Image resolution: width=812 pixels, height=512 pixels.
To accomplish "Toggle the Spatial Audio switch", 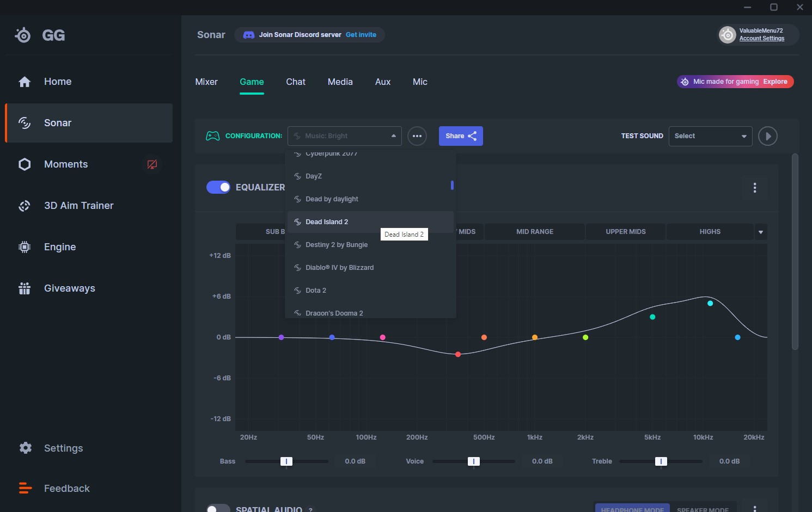I will pos(218,509).
